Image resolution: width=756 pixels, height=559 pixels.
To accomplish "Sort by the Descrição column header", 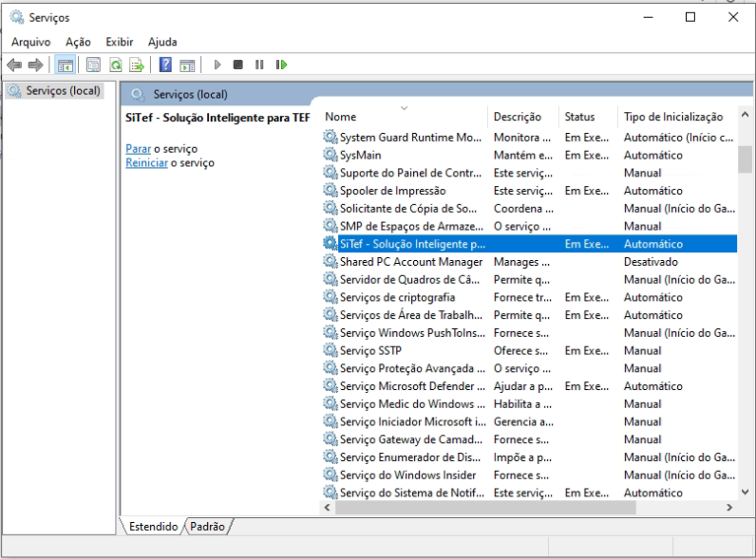I will pos(523,117).
